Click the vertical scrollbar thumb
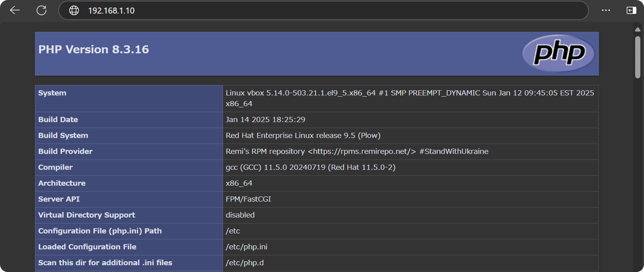This screenshot has height=272, width=644. [638, 57]
